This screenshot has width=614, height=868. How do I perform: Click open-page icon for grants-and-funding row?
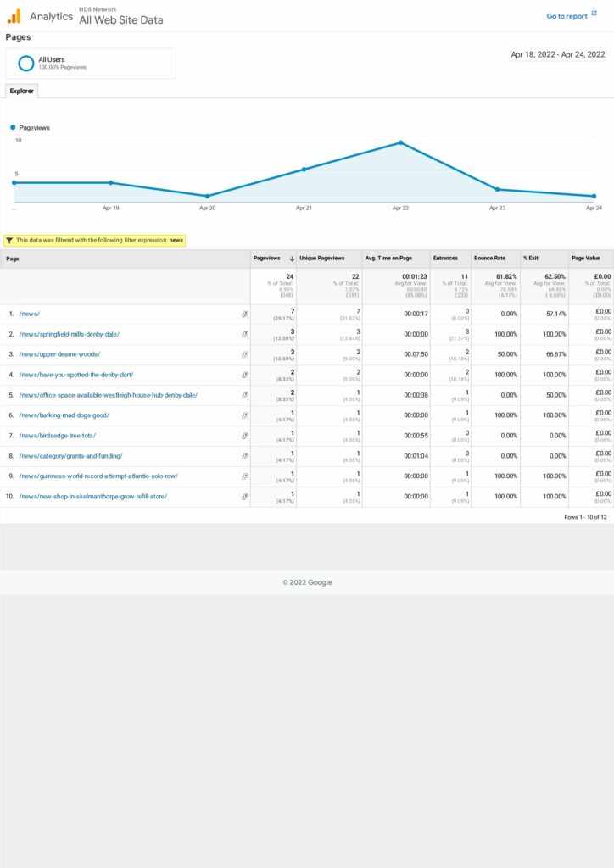[x=245, y=456]
